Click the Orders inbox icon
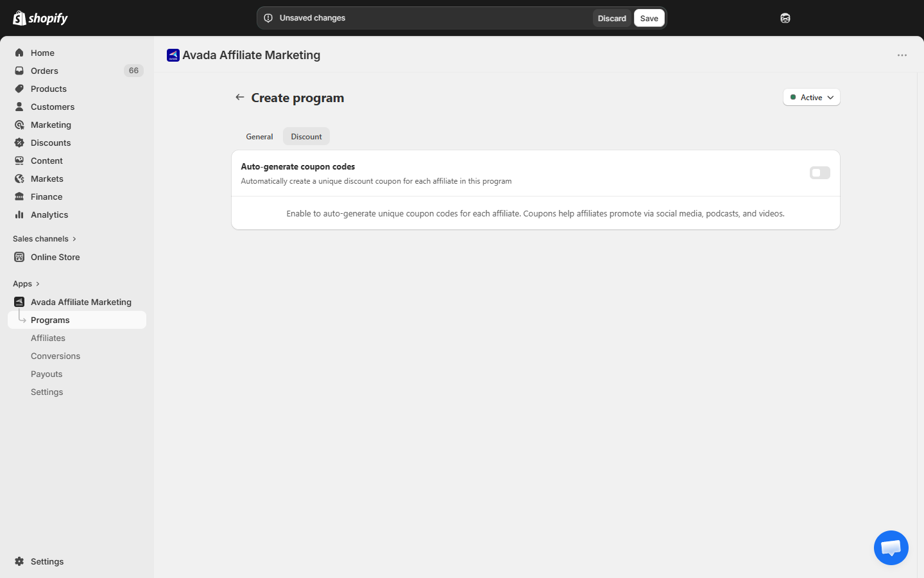The width and height of the screenshot is (924, 578). coord(19,71)
